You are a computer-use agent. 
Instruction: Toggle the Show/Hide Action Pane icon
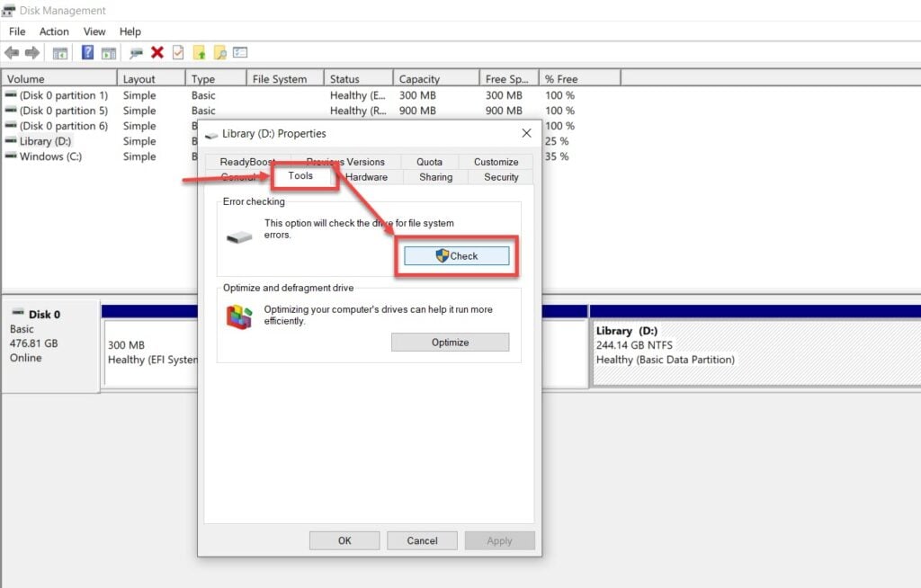click(x=109, y=53)
